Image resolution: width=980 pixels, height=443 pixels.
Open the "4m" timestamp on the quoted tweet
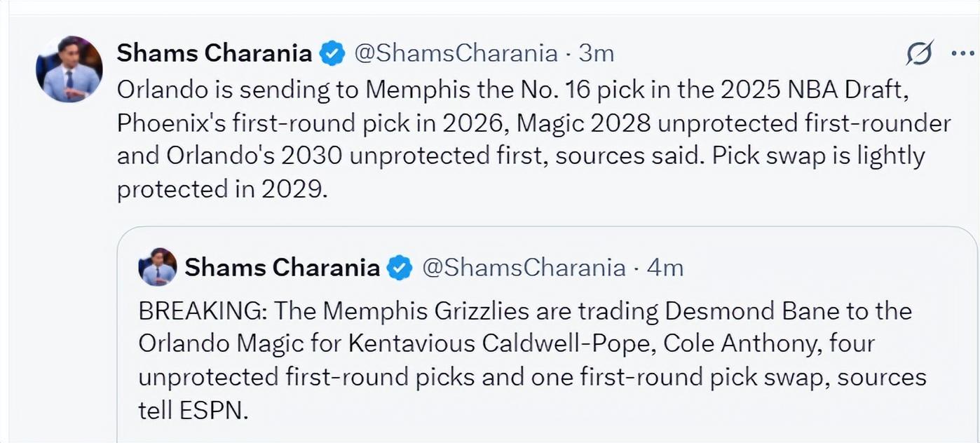click(666, 268)
